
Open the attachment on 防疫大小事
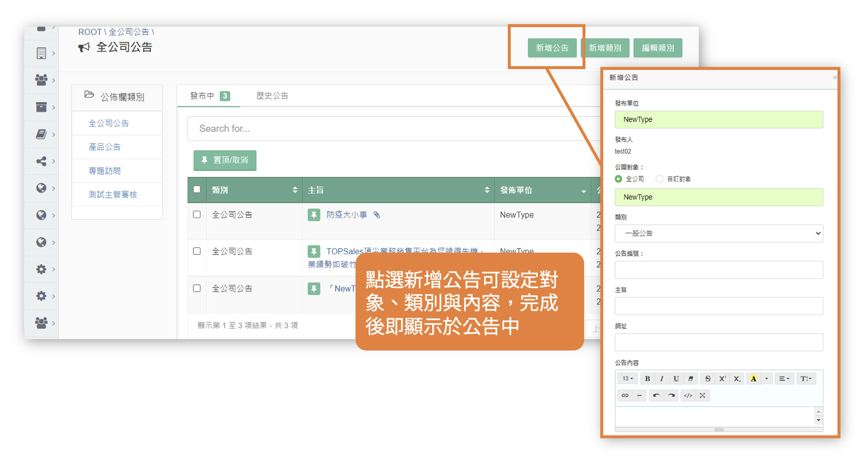[377, 215]
